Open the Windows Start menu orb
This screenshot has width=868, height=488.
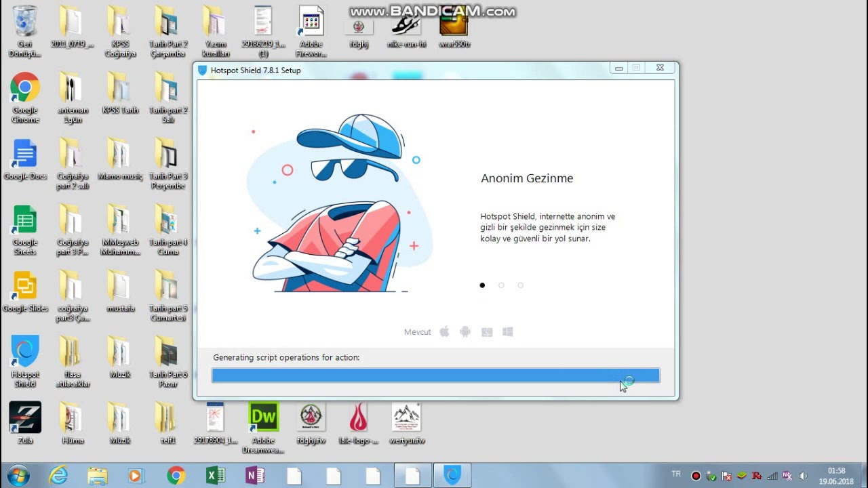pyautogui.click(x=18, y=475)
